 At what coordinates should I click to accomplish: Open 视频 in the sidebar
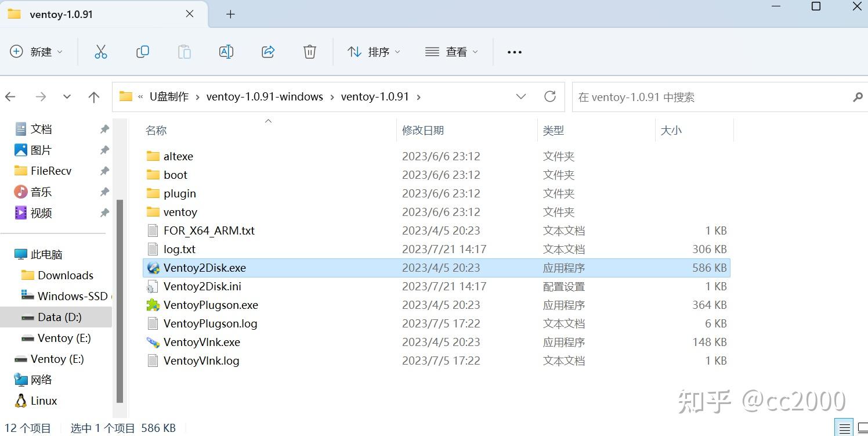[41, 213]
